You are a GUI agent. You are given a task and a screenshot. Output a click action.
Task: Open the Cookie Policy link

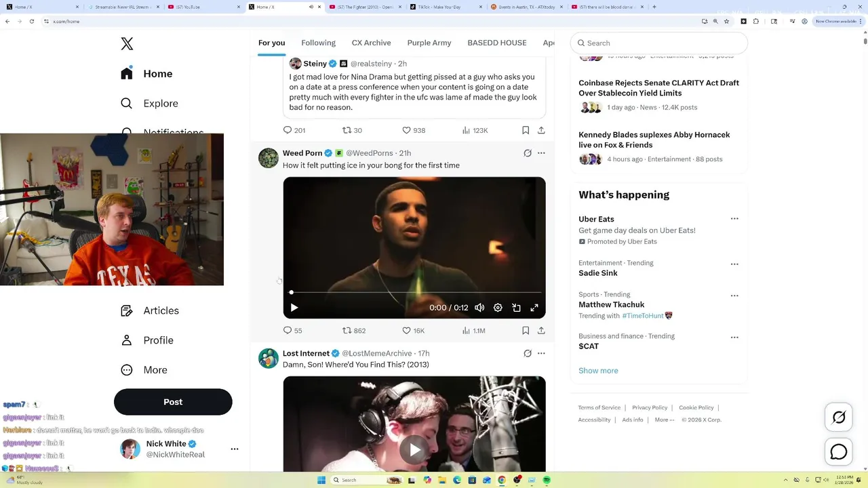696,407
